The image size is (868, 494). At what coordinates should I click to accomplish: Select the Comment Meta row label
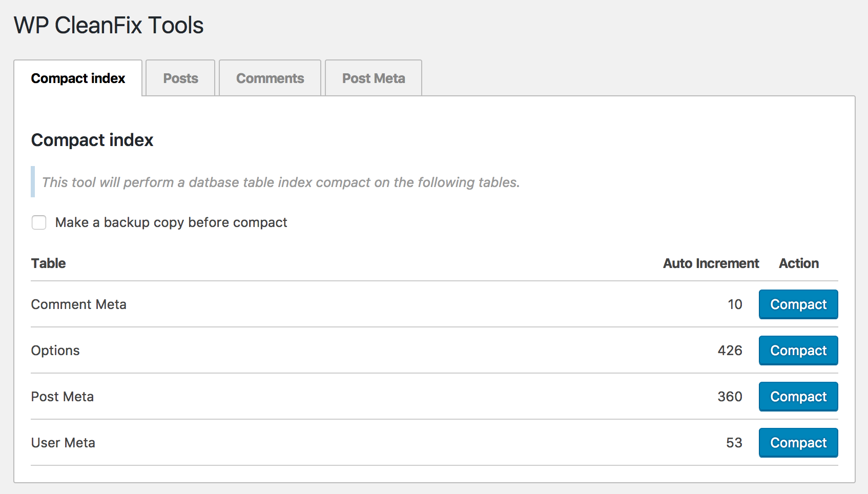(79, 304)
